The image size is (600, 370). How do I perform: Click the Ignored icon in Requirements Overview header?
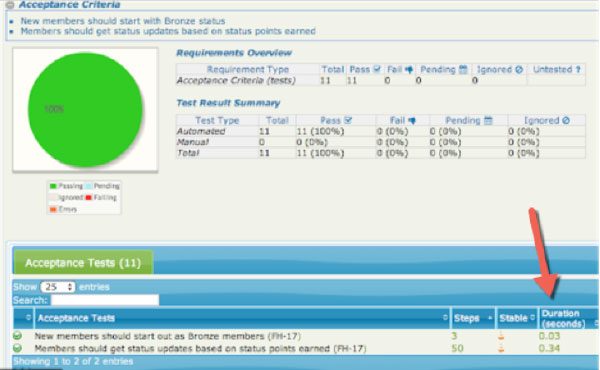519,70
